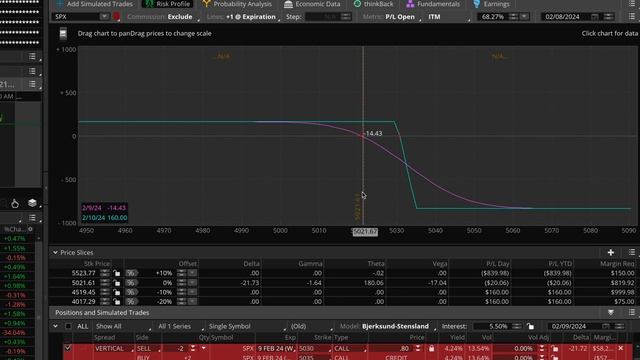Viewport: 640px width, 360px height.
Task: Adjust the -2 quantity stepper
Action: click(x=193, y=349)
